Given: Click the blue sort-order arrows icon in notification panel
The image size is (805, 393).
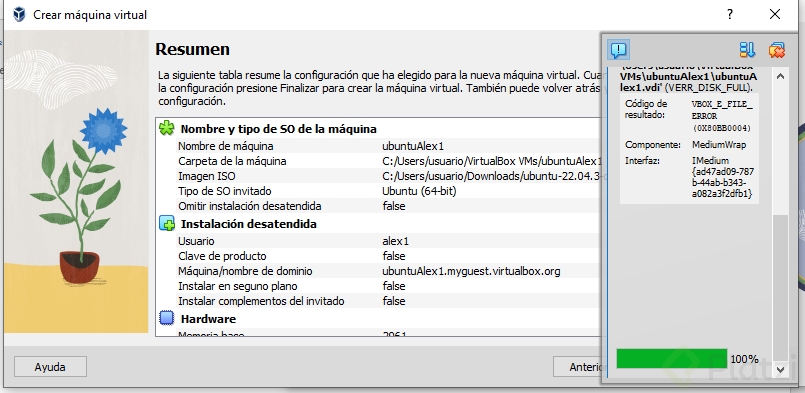Looking at the screenshot, I should click(x=747, y=50).
